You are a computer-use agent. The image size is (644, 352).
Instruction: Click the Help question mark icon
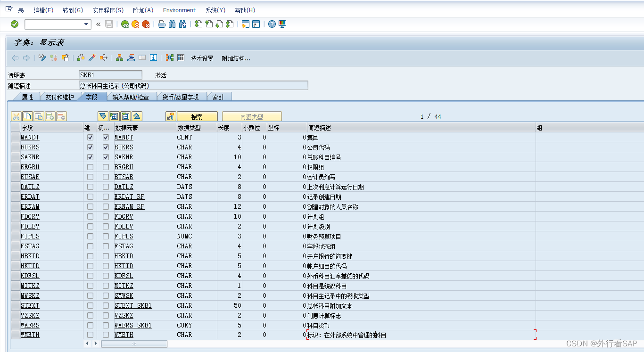pyautogui.click(x=272, y=24)
